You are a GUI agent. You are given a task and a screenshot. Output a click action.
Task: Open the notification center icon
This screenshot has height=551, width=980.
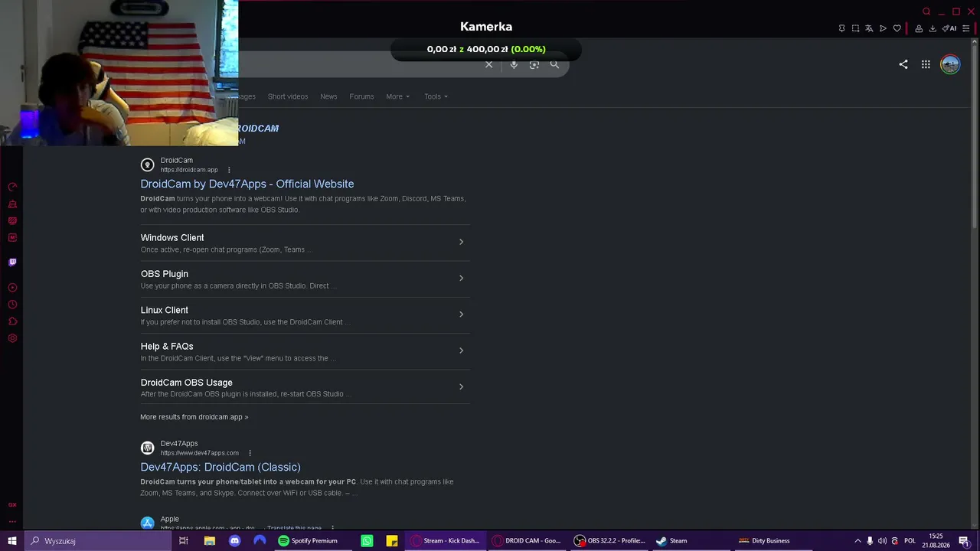[964, 541]
